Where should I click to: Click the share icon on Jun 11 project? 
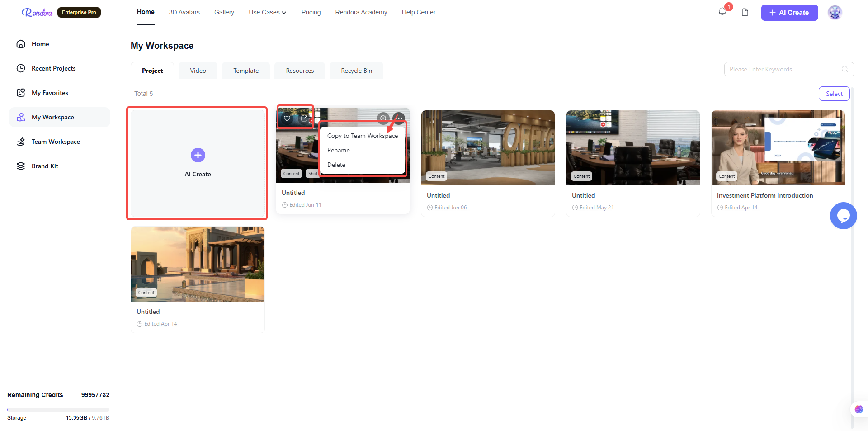(304, 118)
